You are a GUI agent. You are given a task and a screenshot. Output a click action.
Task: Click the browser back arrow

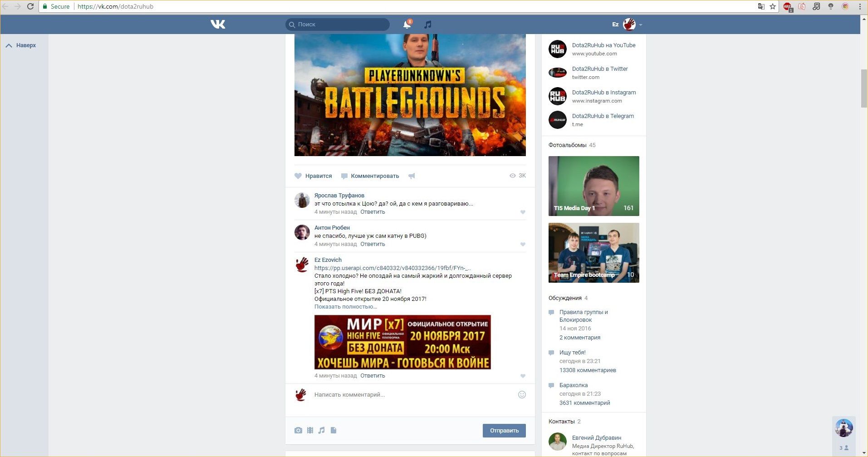pos(5,6)
